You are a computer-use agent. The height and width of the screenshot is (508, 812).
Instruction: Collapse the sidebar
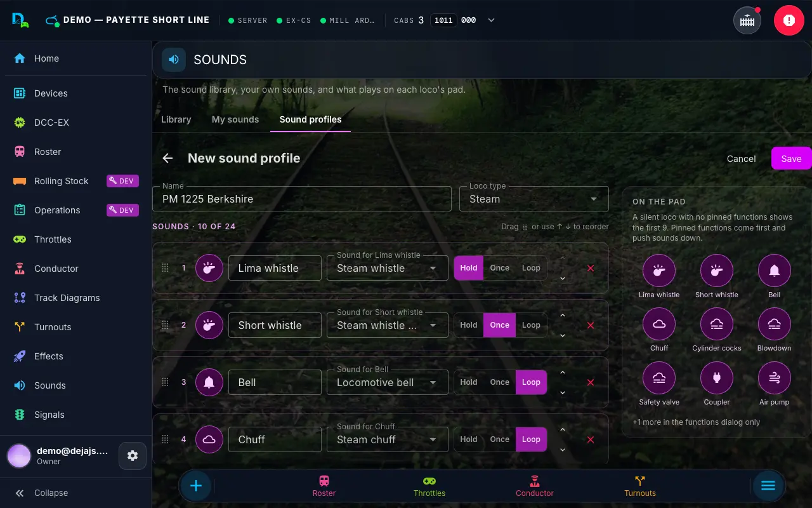(76, 493)
